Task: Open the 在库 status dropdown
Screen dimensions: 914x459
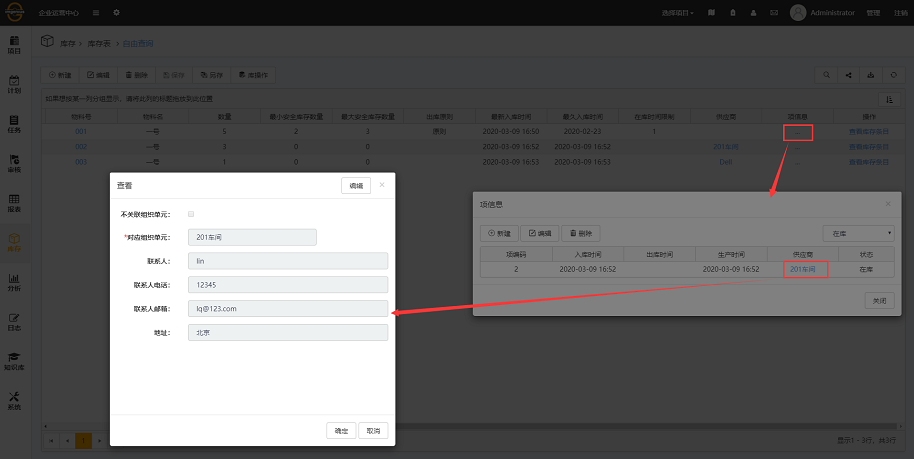Action: point(857,233)
